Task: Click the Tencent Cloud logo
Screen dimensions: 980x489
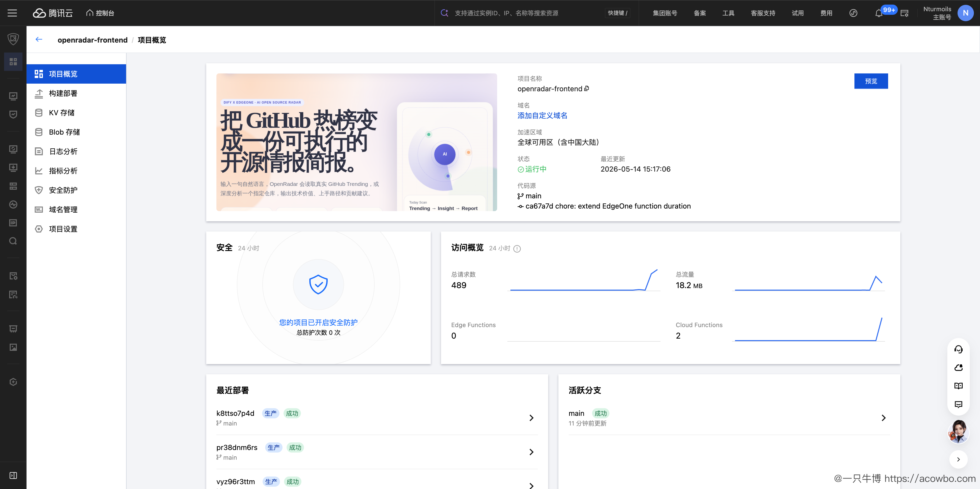Action: (53, 13)
